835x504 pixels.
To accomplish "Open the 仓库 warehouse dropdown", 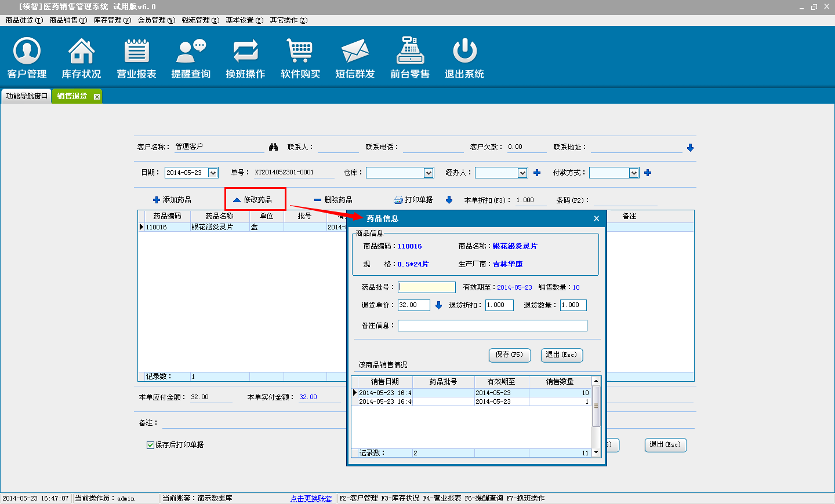I will tap(429, 173).
